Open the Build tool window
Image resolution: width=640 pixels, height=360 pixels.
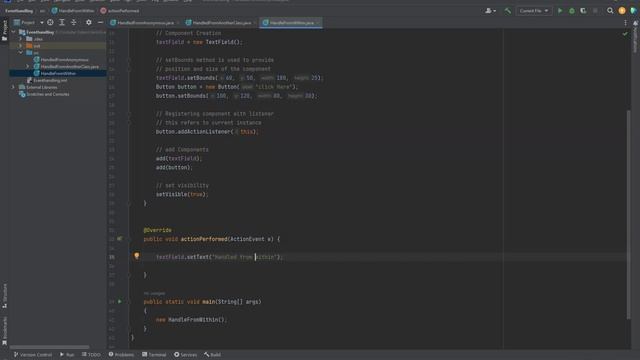(x=212, y=355)
